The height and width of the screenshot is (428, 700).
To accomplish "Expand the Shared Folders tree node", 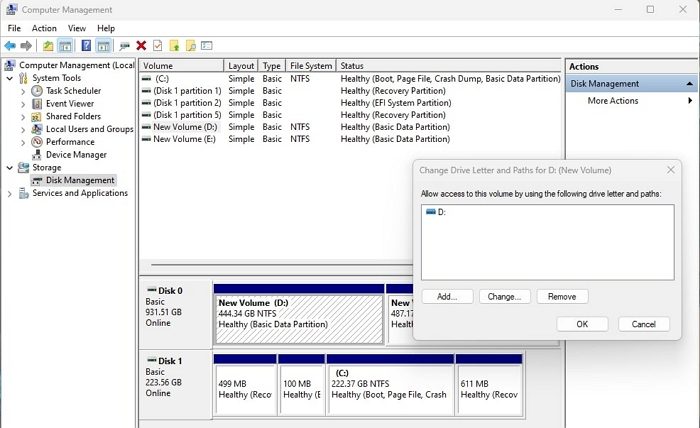I will (x=23, y=117).
